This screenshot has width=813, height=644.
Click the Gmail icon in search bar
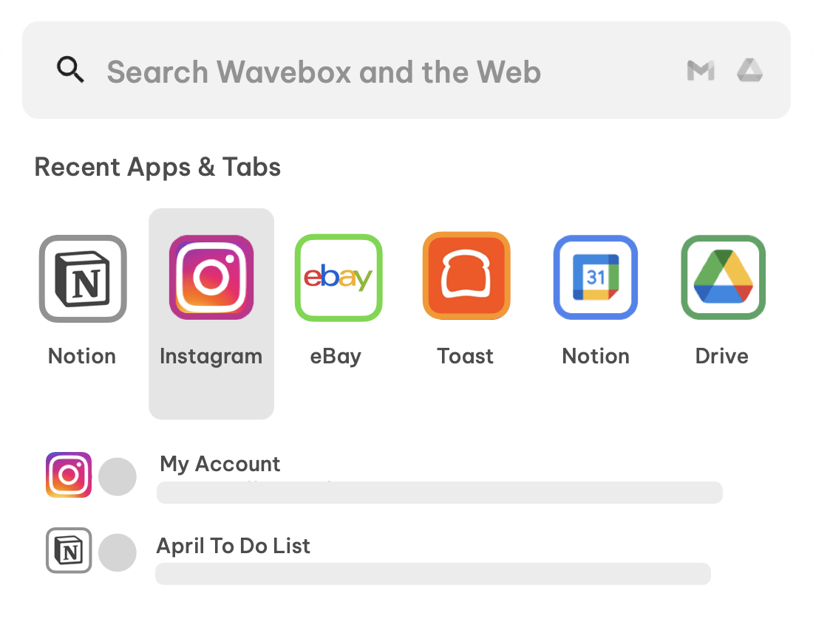(x=700, y=71)
